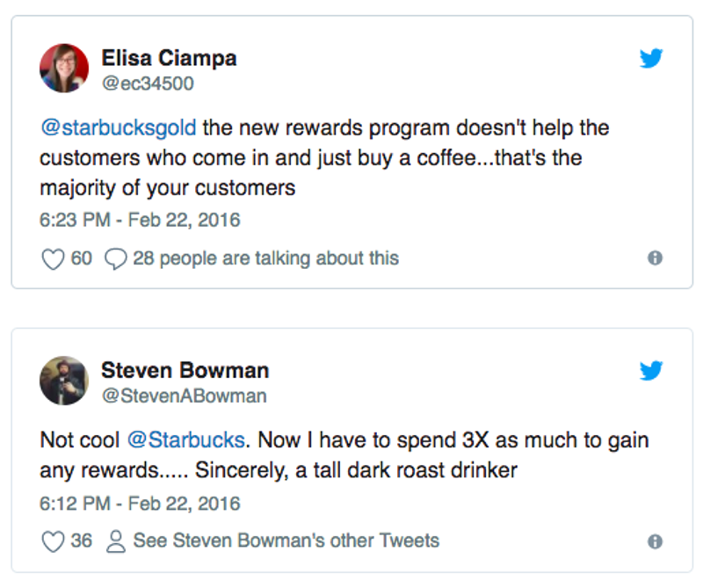The image size is (703, 588).
Task: Click reply bubble icon on Elisa's tweet
Action: [116, 258]
